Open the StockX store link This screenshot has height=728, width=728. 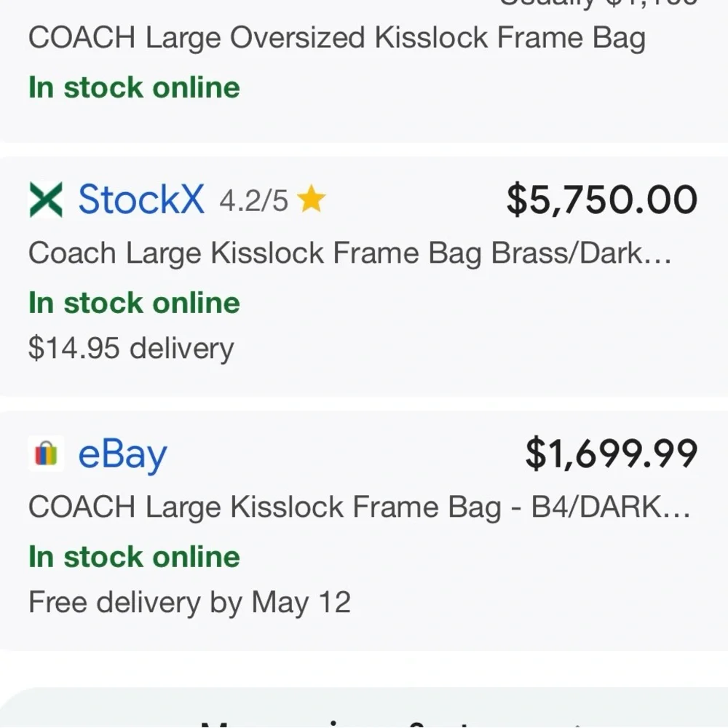pos(141,198)
